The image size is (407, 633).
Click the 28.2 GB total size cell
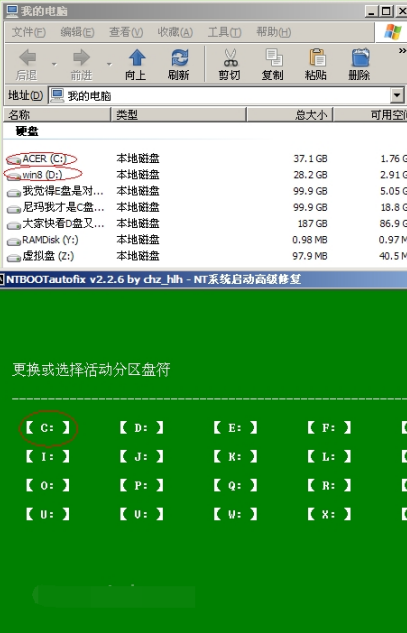(x=310, y=175)
